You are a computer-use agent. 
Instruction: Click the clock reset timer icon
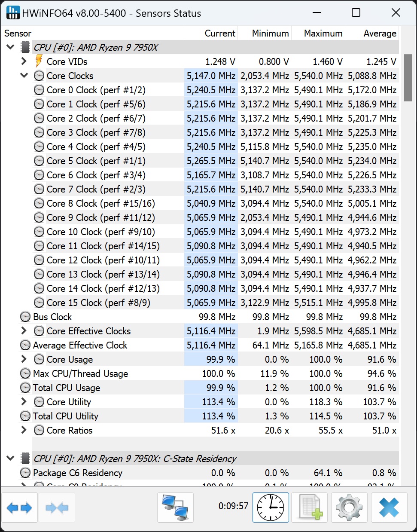[x=271, y=508]
